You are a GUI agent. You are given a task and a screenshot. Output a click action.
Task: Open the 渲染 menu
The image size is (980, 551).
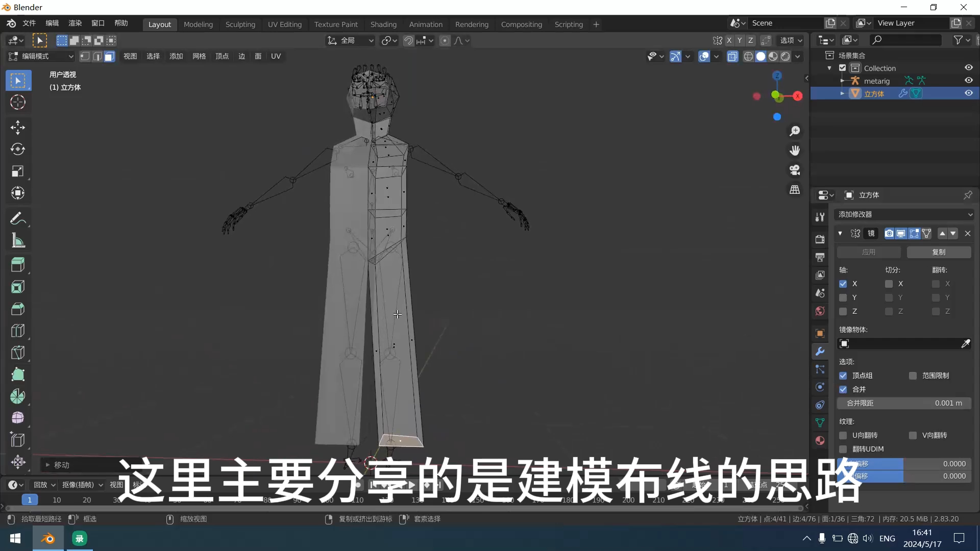point(75,23)
